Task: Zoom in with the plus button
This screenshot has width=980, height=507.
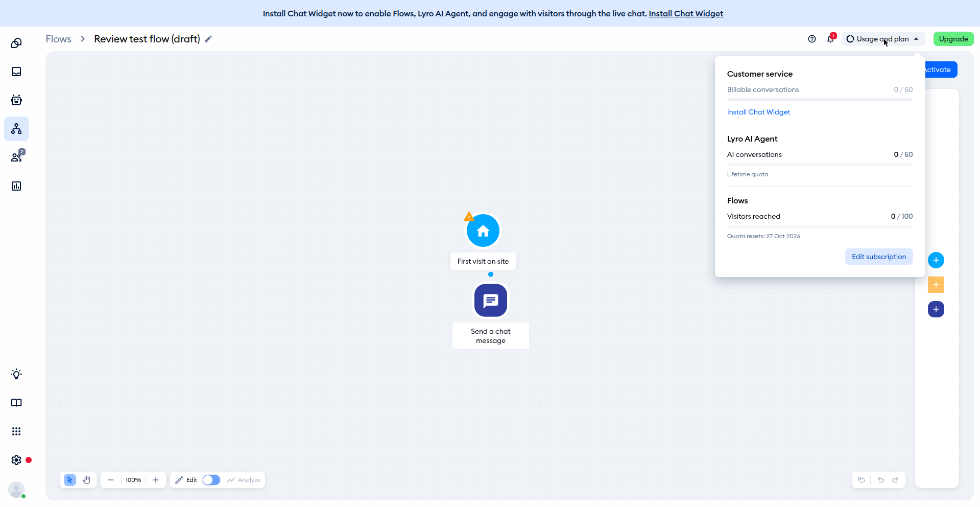Action: tap(156, 480)
